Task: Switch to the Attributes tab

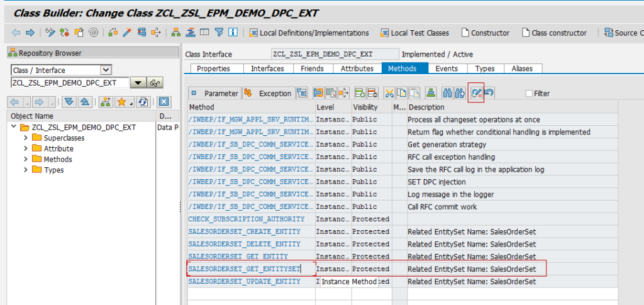Action: [x=357, y=69]
